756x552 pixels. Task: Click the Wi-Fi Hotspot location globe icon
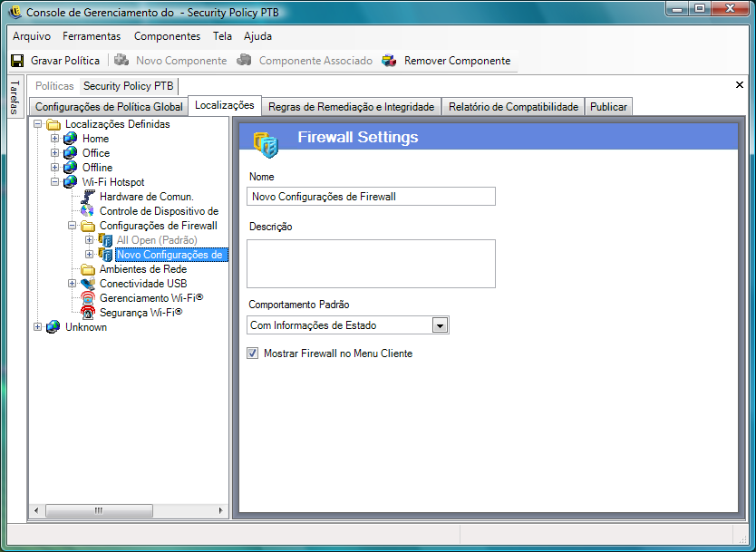click(71, 182)
